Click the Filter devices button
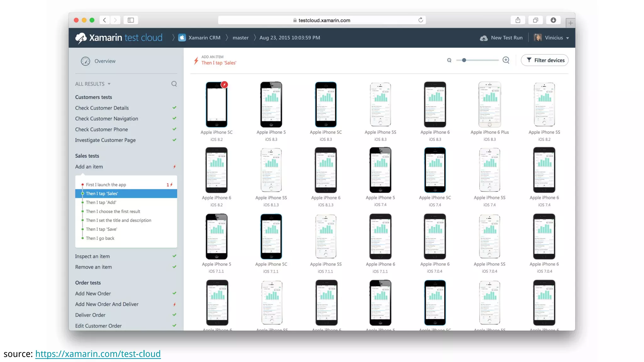 (x=545, y=60)
